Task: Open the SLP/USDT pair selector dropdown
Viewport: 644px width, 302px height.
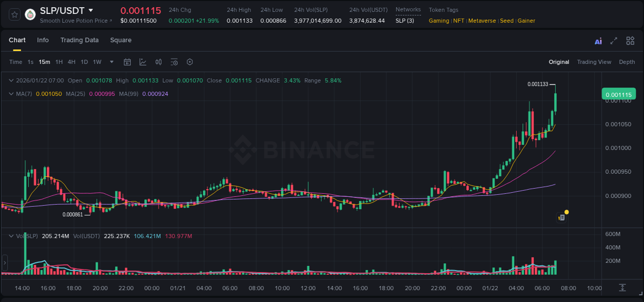Action: pyautogui.click(x=90, y=10)
